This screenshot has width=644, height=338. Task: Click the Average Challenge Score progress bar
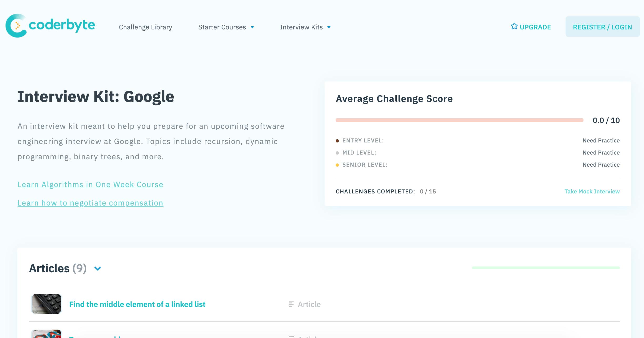click(460, 120)
